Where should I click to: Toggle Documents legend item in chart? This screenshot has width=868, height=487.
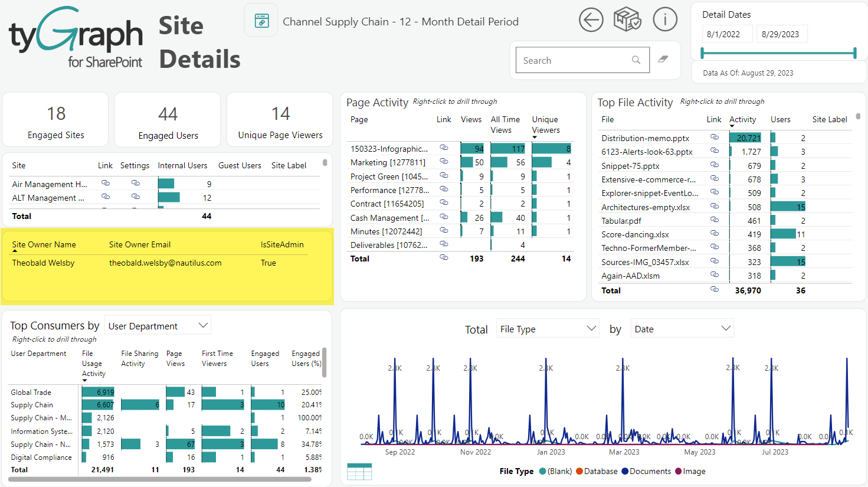coord(646,471)
